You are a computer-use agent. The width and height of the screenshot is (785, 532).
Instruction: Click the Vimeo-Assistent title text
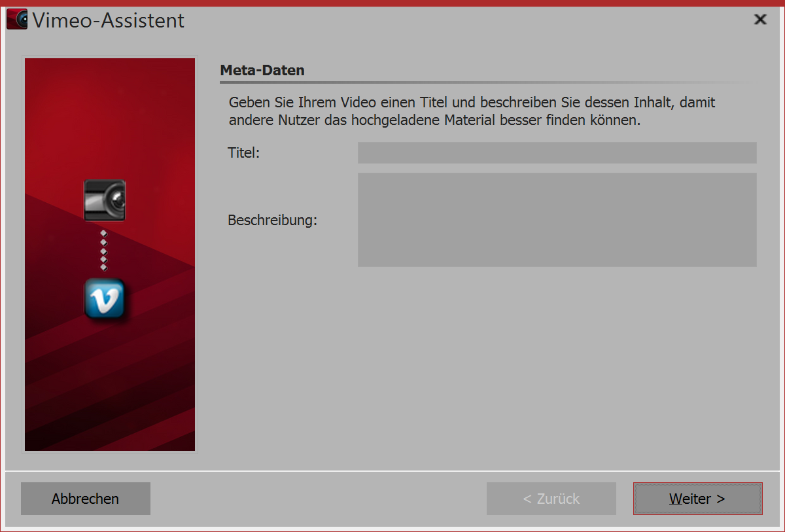pos(106,20)
